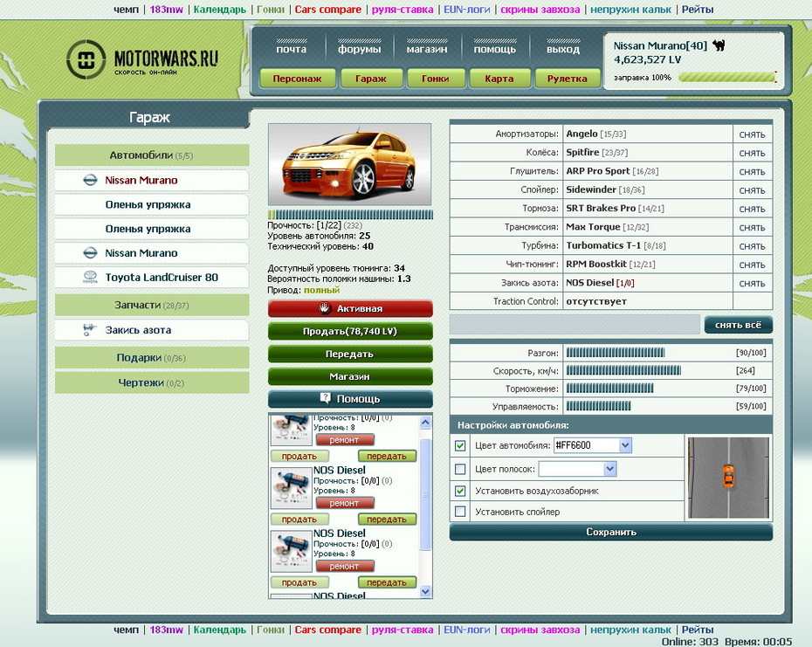812x647 pixels.
Task: Click the заправка 100% fuel bar
Action: [727, 78]
